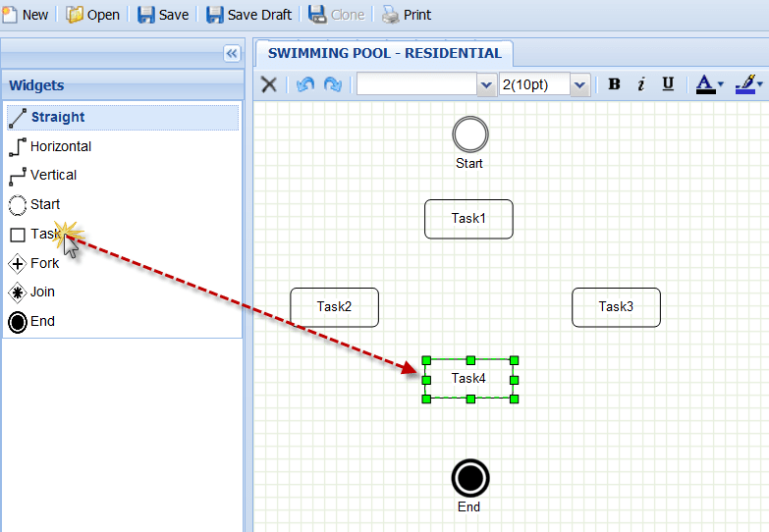769x532 pixels.
Task: Toggle underline text formatting
Action: point(668,84)
